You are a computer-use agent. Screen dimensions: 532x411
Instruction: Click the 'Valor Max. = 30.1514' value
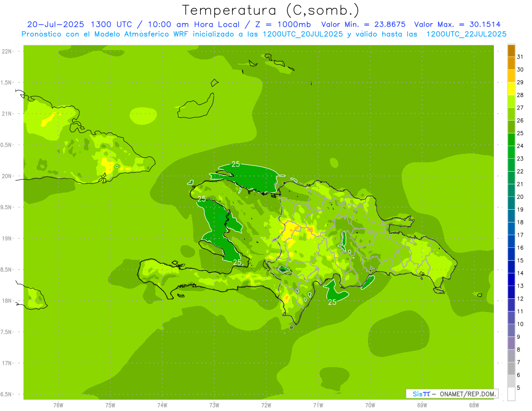pyautogui.click(x=458, y=24)
